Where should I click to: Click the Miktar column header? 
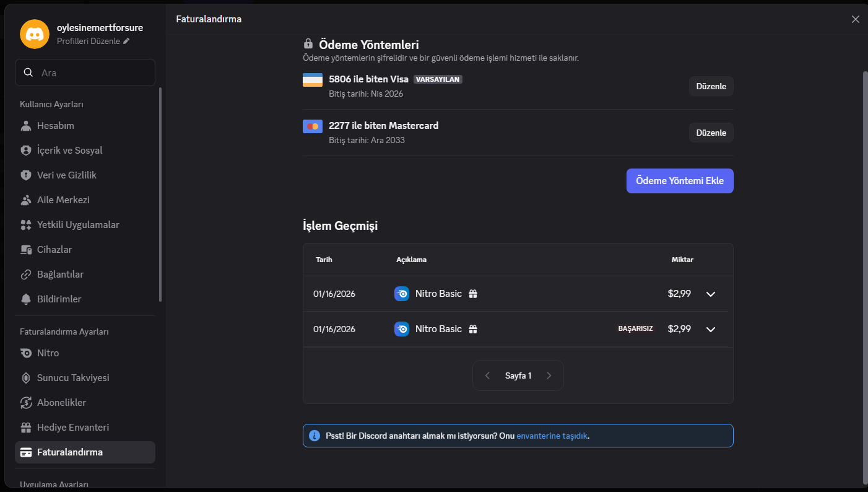[x=682, y=260]
